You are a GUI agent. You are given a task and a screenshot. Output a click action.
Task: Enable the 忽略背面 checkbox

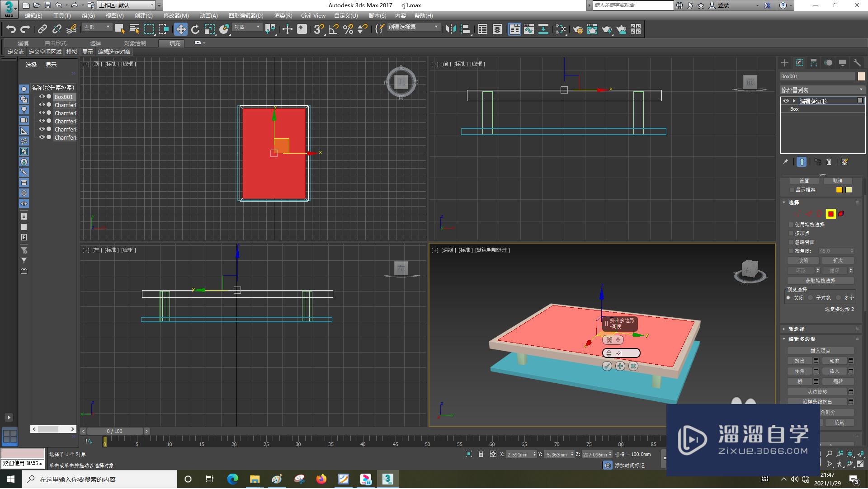tap(792, 242)
